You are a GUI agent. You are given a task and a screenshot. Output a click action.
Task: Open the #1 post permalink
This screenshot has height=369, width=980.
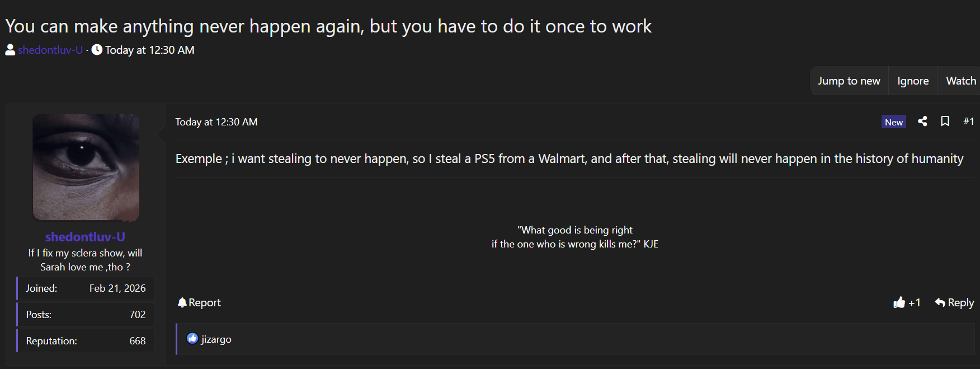(968, 121)
